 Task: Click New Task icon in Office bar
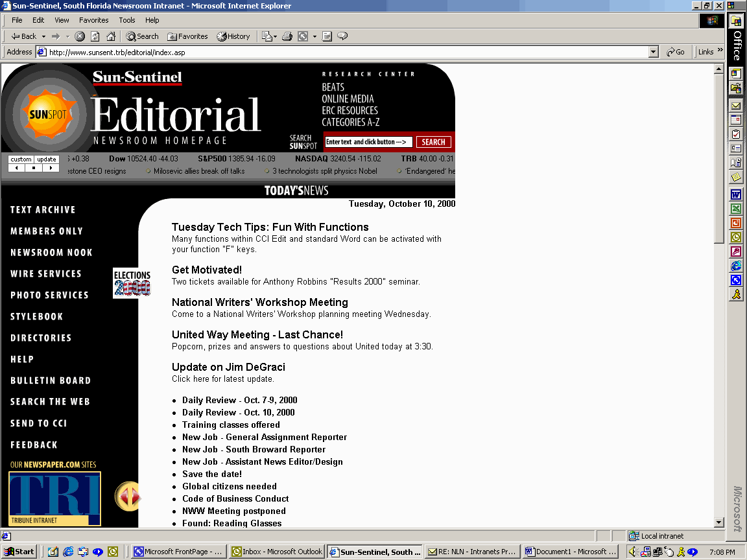pos(736,134)
